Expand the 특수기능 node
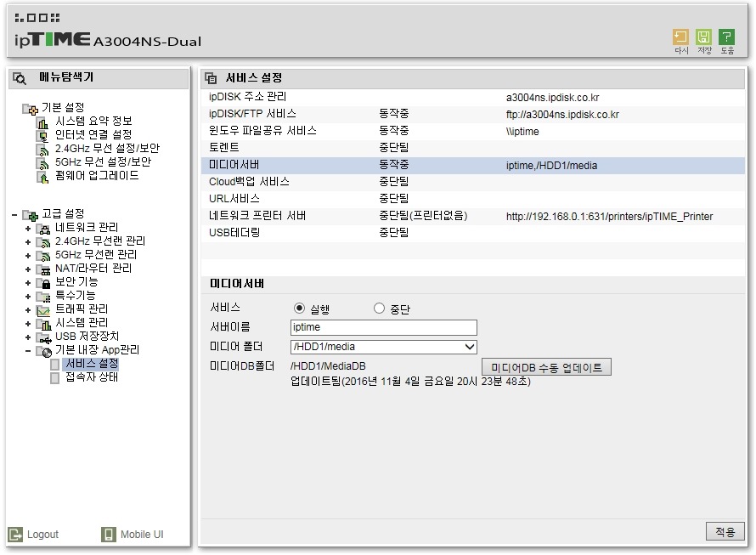 point(28,297)
